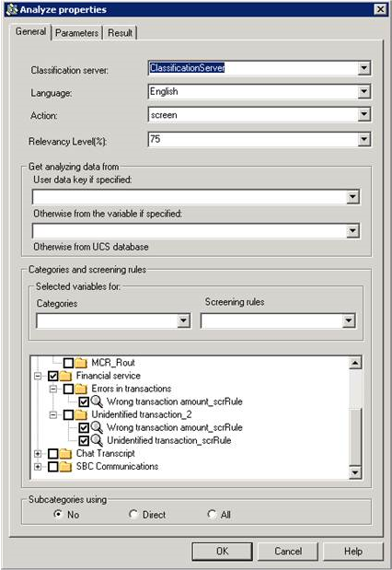Click the Financial service folder icon
The height and width of the screenshot is (570, 392).
click(65, 376)
